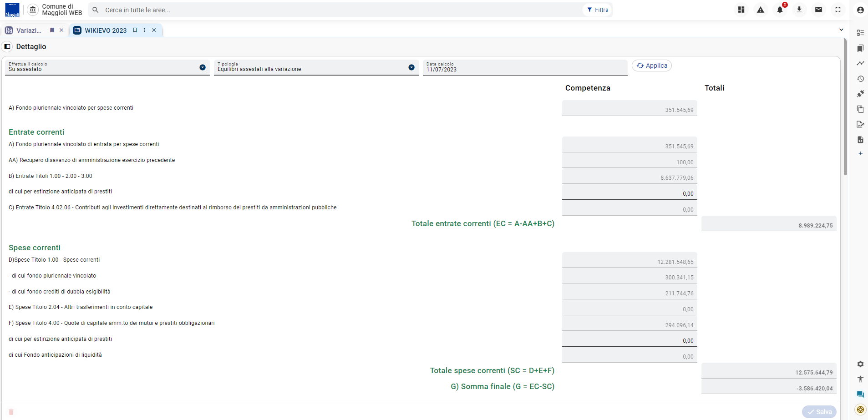Open the mail envelope icon
868x420 pixels.
click(x=818, y=10)
